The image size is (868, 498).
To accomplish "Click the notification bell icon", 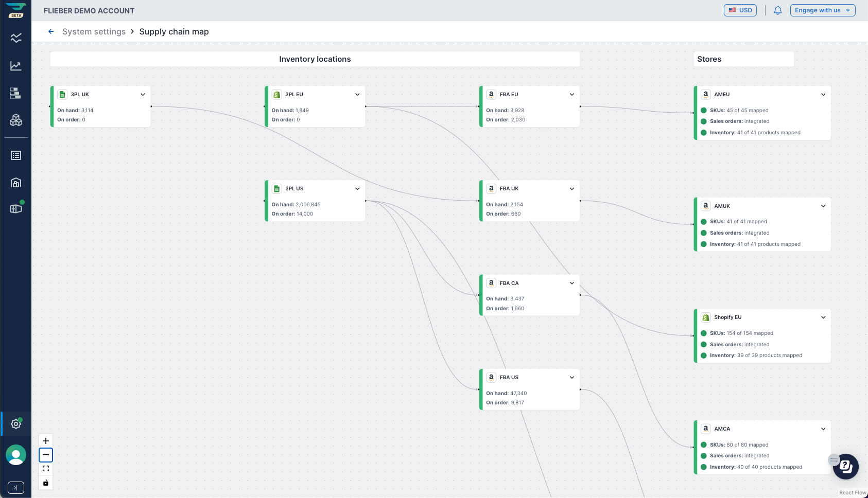I will [777, 10].
